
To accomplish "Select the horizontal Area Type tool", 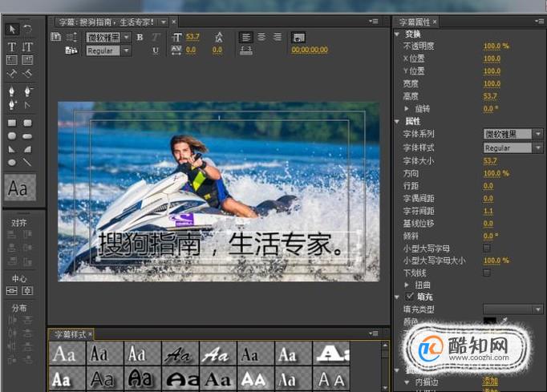I will pos(11,60).
